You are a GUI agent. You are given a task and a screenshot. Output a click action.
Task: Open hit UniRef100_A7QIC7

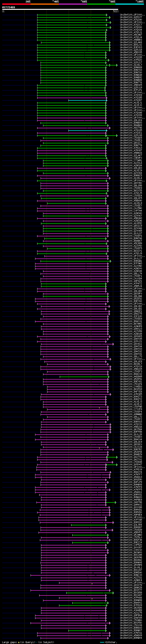pyautogui.click(x=131, y=25)
